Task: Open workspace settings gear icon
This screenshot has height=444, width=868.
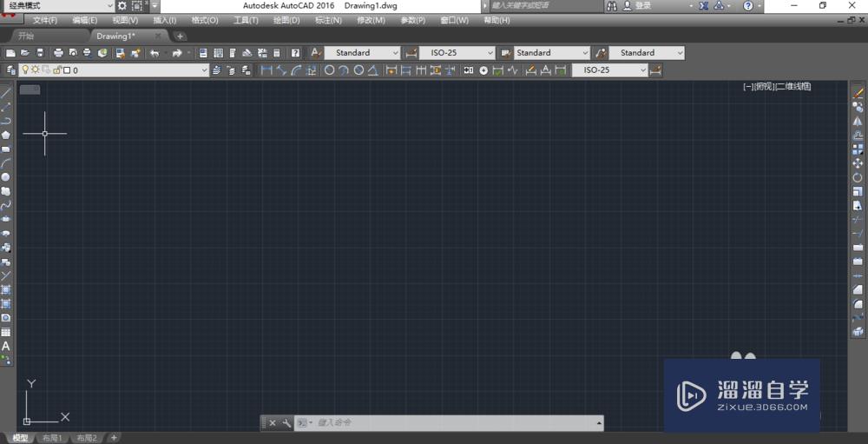Action: point(122,6)
